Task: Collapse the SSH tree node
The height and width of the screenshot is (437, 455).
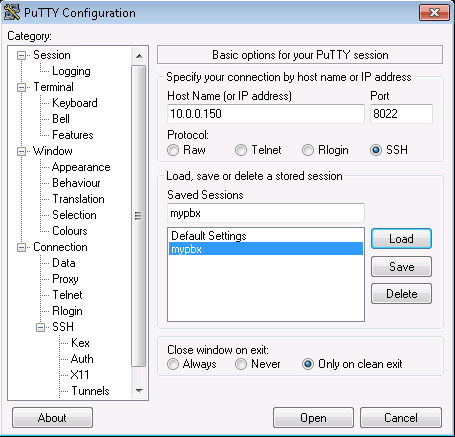Action: [x=40, y=327]
